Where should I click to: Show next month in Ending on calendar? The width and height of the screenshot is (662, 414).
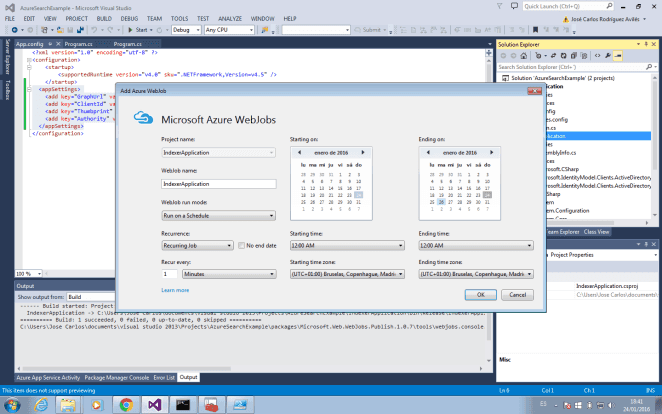[x=491, y=152]
